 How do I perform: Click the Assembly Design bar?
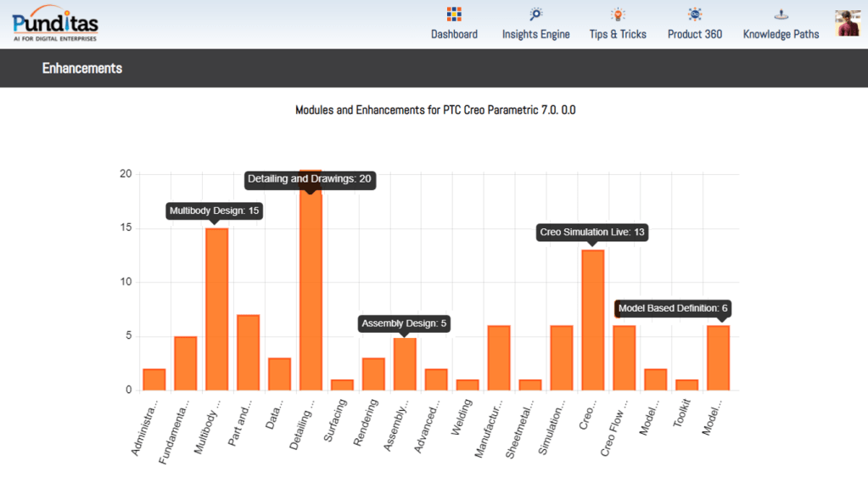(405, 364)
